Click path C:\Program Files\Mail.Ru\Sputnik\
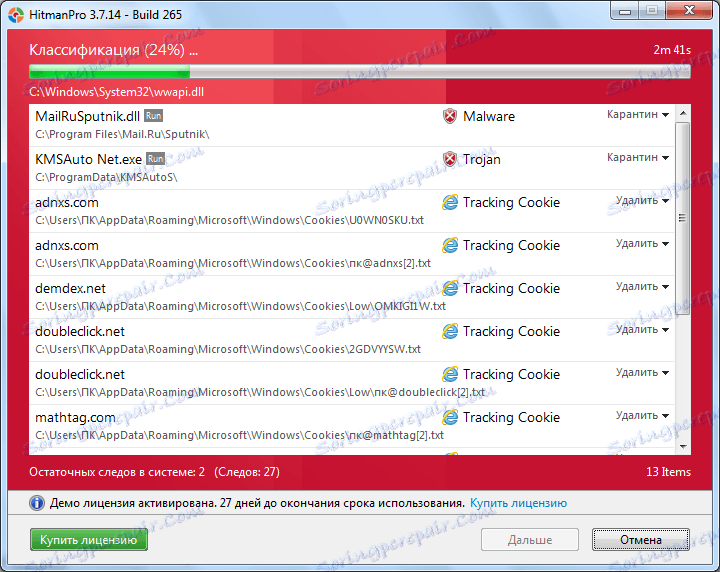Screen dimensions: 720x572 point(122,135)
